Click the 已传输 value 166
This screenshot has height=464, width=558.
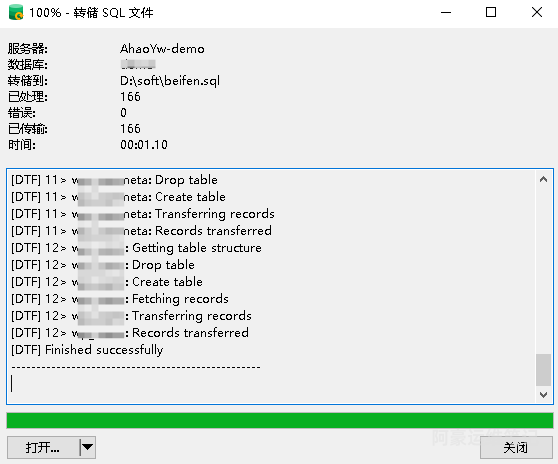click(130, 129)
